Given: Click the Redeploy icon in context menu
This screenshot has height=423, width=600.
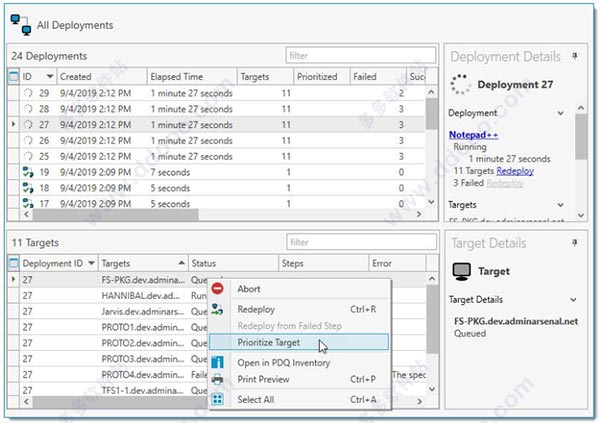Looking at the screenshot, I should (x=217, y=309).
